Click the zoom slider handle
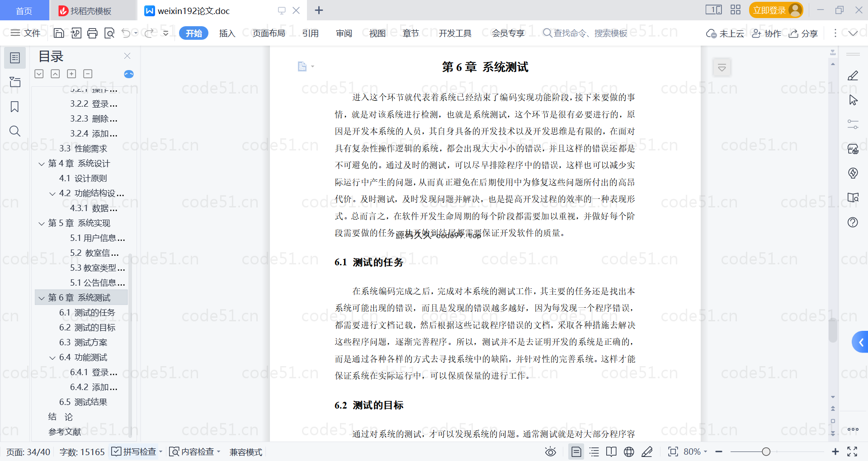Viewport: 868px width, 461px height. pyautogui.click(x=766, y=452)
